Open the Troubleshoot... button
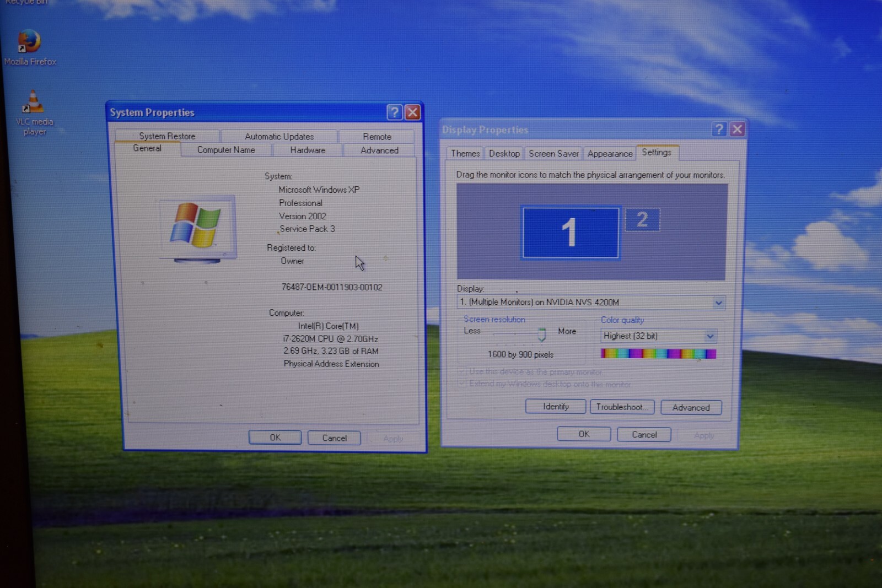 [622, 407]
